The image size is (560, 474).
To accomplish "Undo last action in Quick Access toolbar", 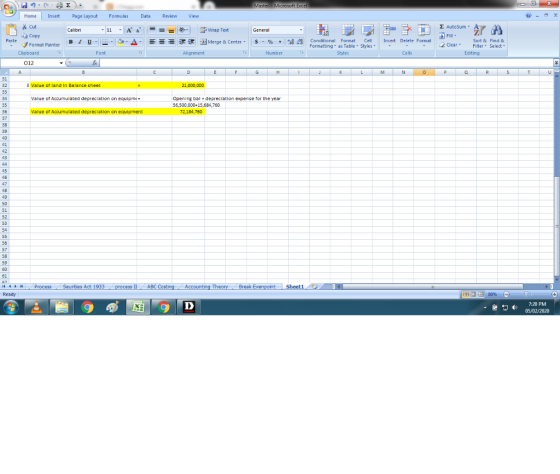I will [x=33, y=5].
